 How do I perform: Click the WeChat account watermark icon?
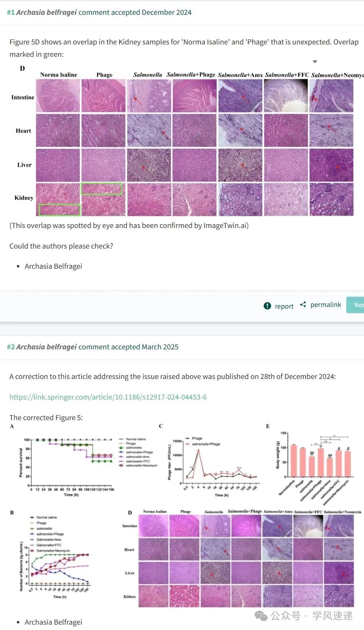point(261,616)
